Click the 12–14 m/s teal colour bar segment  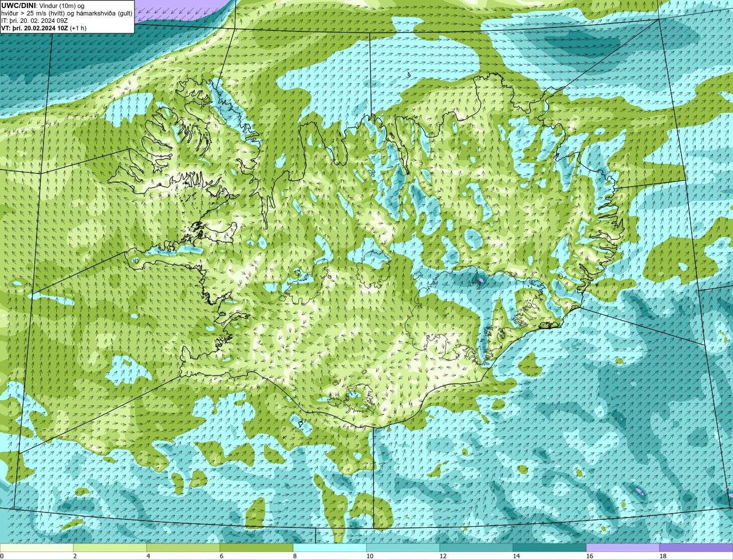coord(476,547)
